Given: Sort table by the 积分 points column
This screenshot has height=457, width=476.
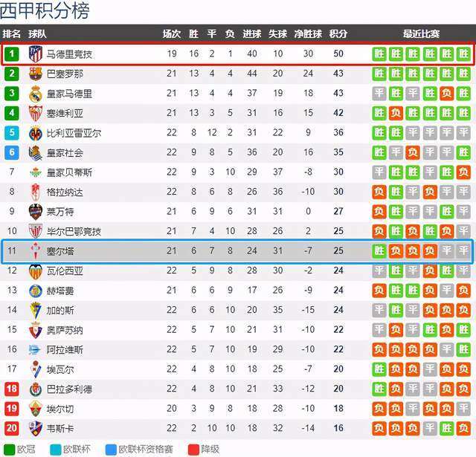Looking at the screenshot, I should 338,34.
